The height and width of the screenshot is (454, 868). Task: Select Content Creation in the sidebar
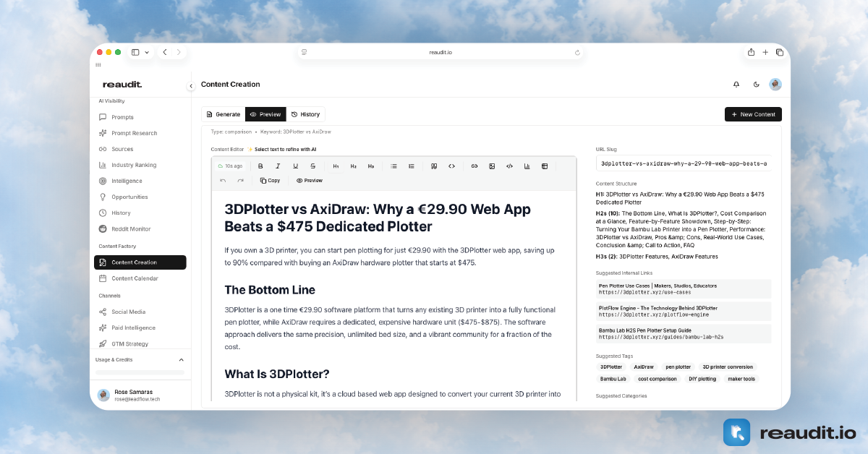(x=140, y=262)
